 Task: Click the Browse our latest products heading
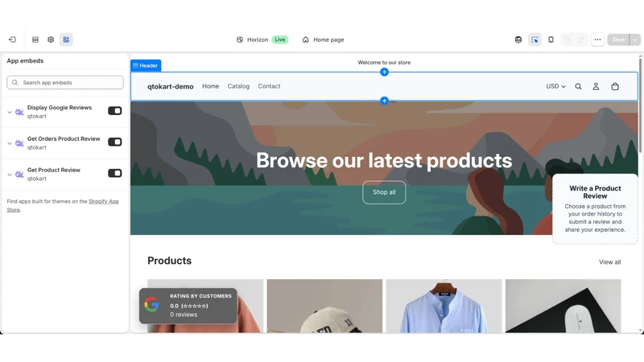coord(384,160)
